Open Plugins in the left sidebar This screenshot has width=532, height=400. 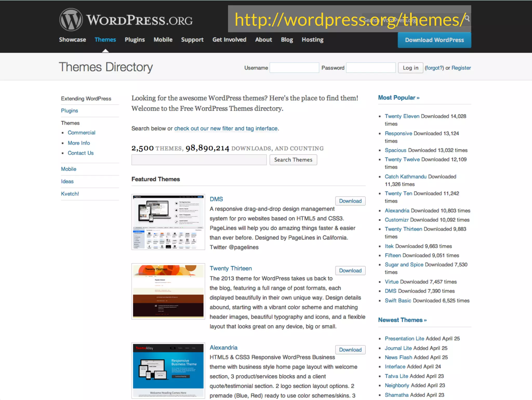pyautogui.click(x=69, y=111)
